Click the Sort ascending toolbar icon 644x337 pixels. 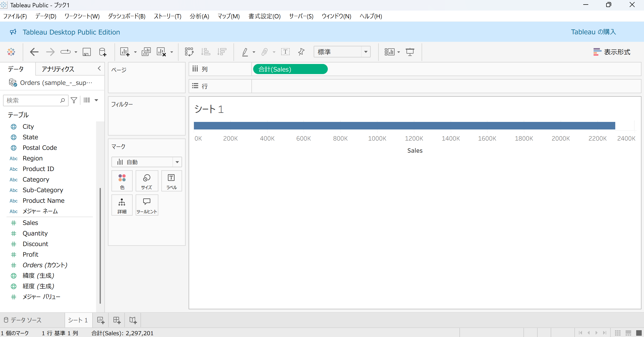(x=206, y=52)
